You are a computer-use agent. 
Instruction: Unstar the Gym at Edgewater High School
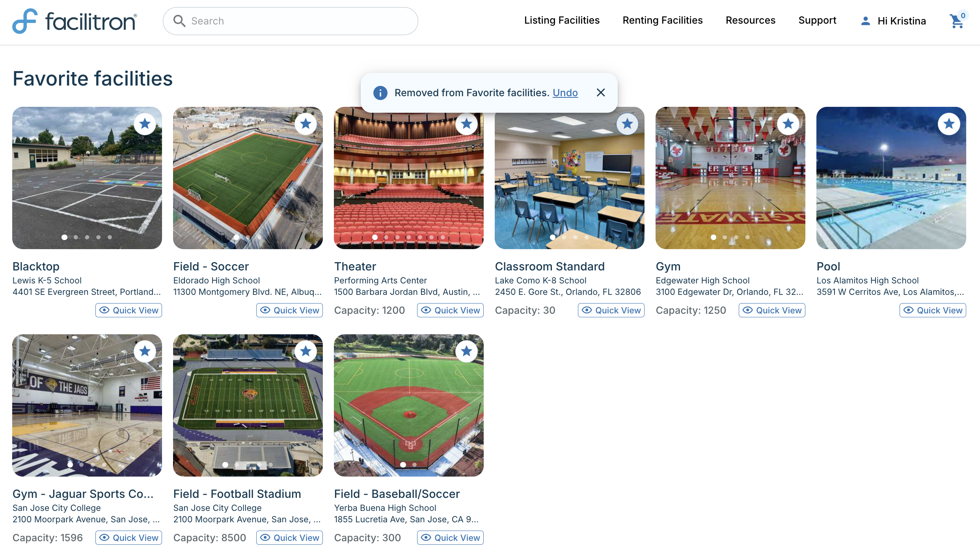pos(788,124)
